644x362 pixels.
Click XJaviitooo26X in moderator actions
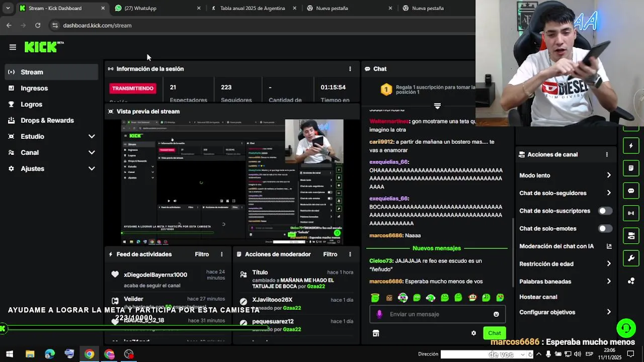272,300
